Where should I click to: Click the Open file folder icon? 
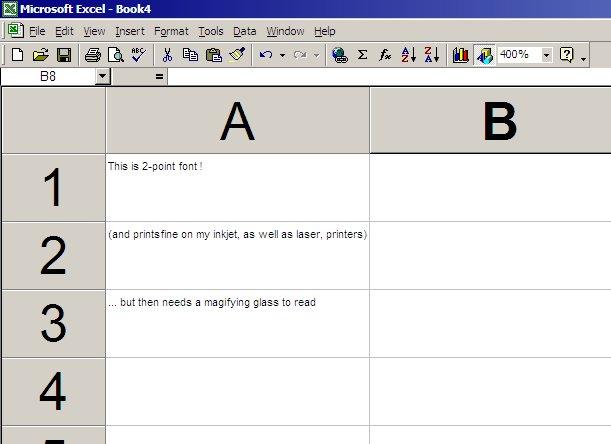coord(40,55)
